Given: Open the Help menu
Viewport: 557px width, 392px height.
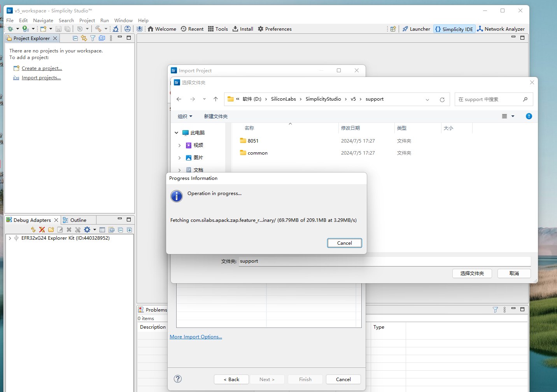Looking at the screenshot, I should (x=143, y=20).
